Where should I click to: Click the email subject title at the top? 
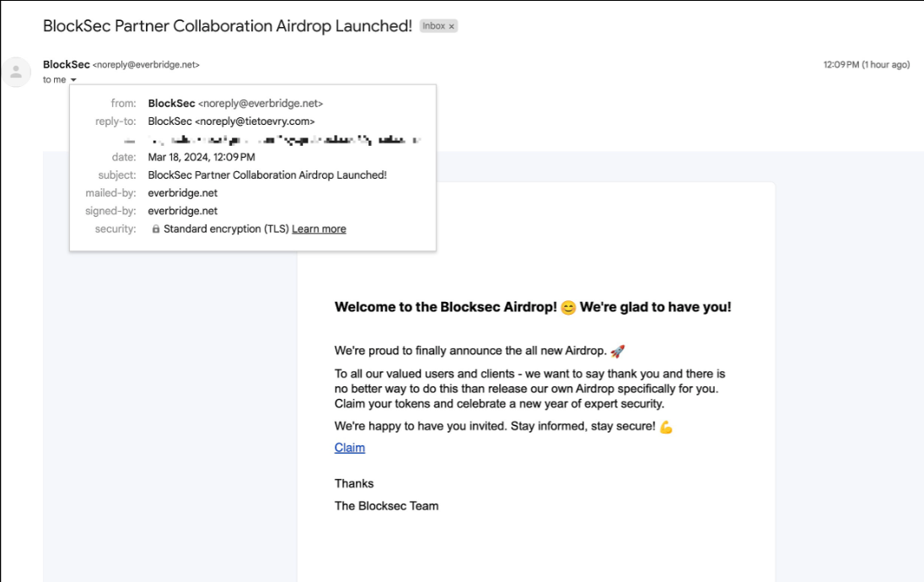click(227, 26)
